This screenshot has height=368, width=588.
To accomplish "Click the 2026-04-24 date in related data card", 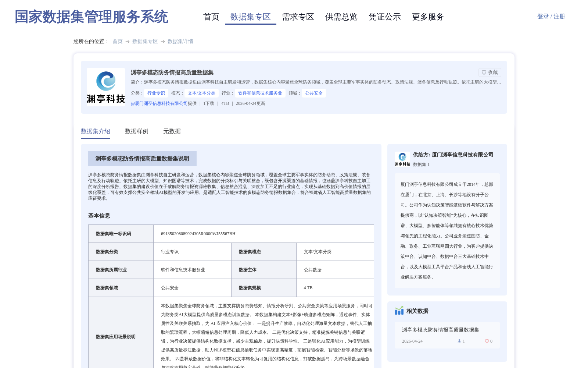I will click(412, 341).
